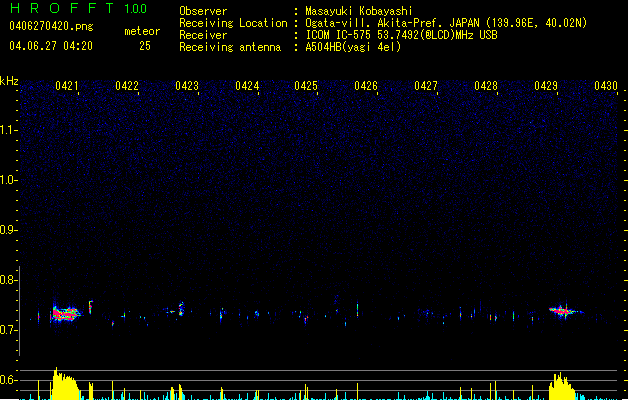Click the meteor count value 25
This screenshot has width=629, height=400.
pyautogui.click(x=145, y=46)
